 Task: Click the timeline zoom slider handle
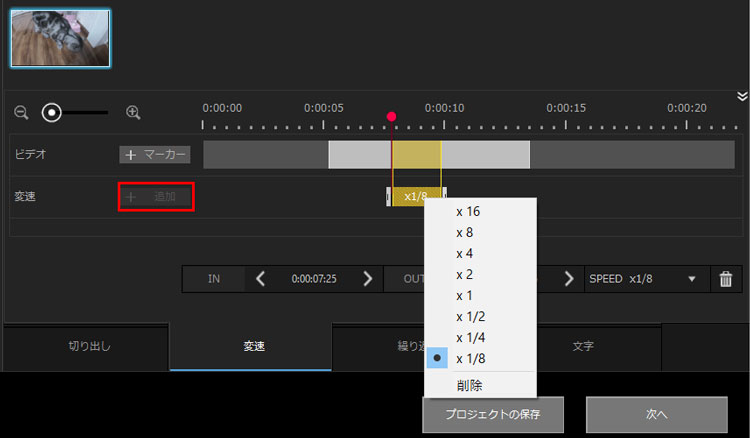52,113
